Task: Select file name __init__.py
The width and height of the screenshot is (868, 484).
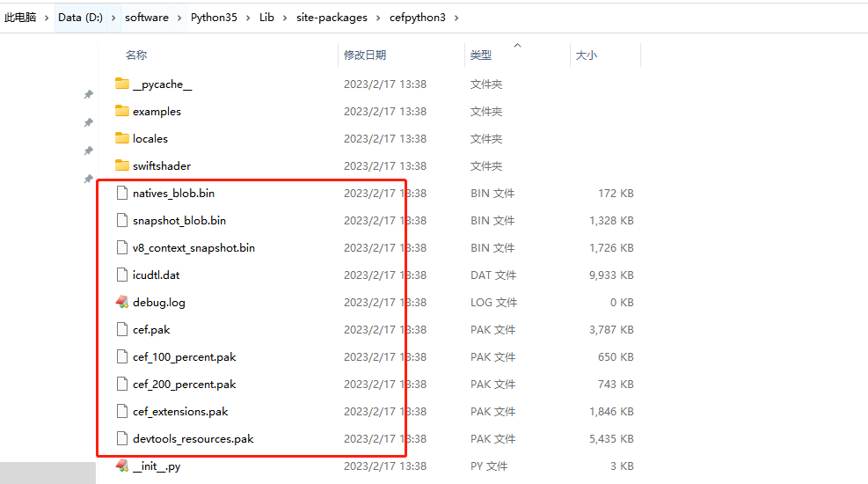Action: pos(157,466)
